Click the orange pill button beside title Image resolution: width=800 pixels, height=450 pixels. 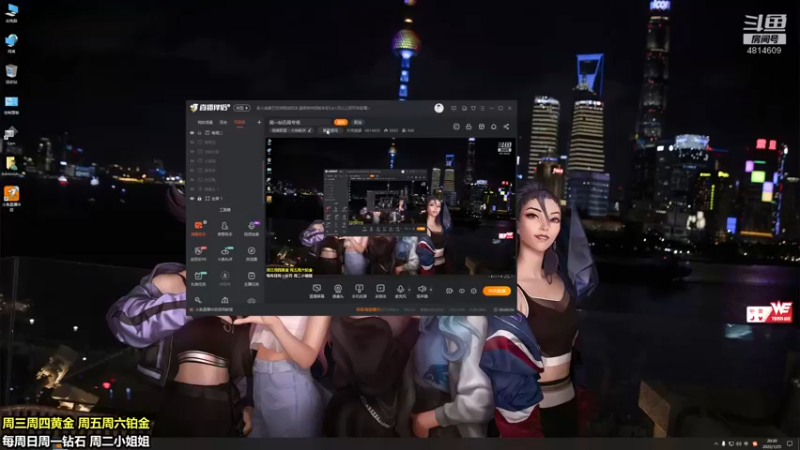pos(340,122)
